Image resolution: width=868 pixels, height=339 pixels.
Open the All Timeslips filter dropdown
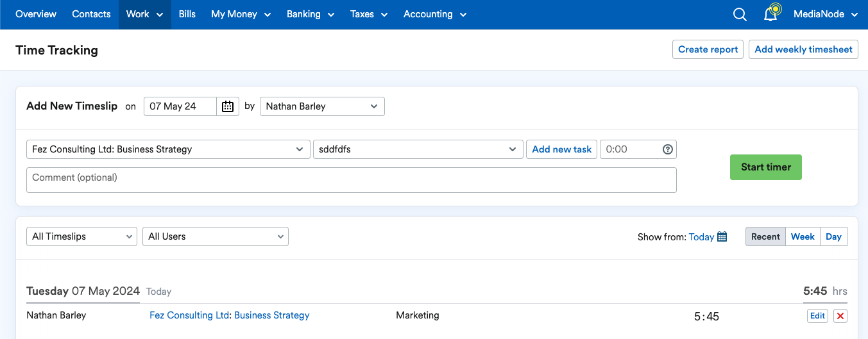(81, 236)
